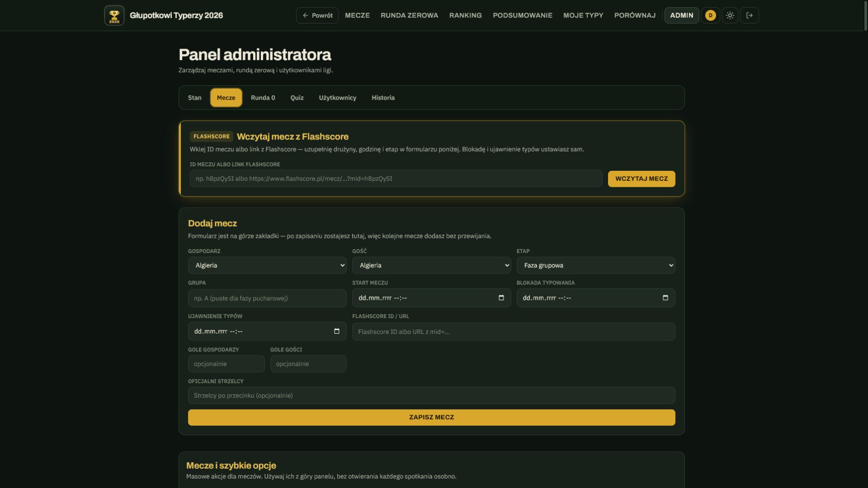Toggle the light/dark theme sun icon
This screenshot has width=868, height=488.
point(730,15)
